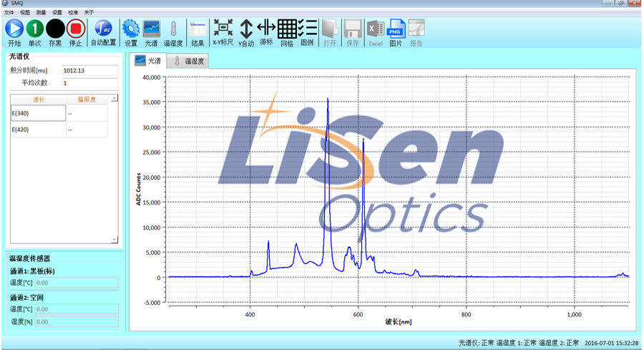
Task: Click table scrollbar down arrow
Action: [114, 239]
